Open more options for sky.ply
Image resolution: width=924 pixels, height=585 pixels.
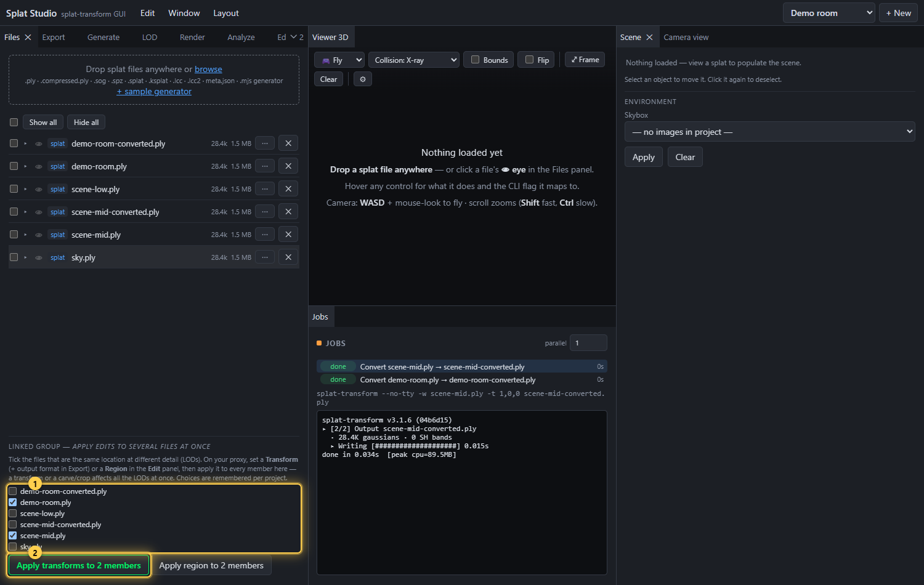click(x=265, y=257)
